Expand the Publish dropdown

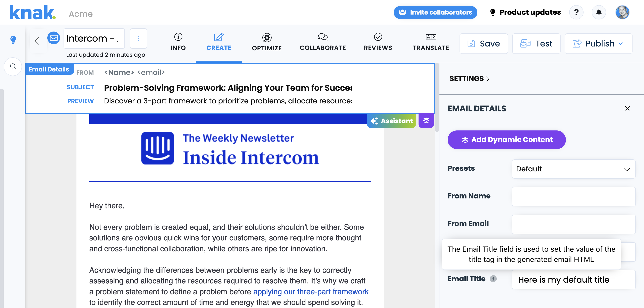tap(598, 44)
